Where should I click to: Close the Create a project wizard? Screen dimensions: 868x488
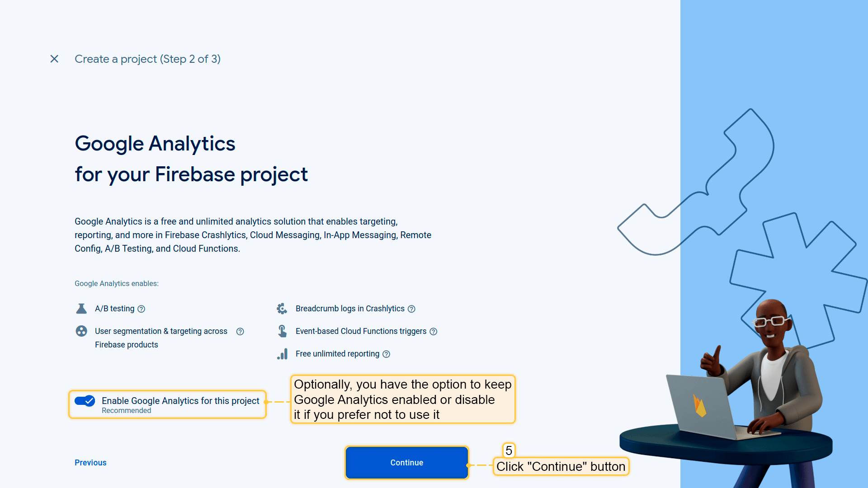pos(54,59)
